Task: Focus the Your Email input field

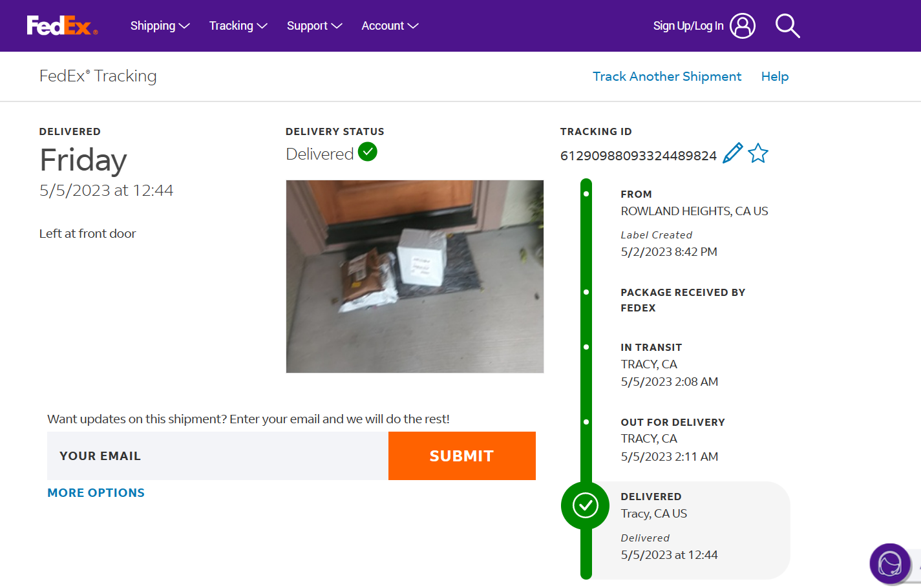Action: coord(218,456)
